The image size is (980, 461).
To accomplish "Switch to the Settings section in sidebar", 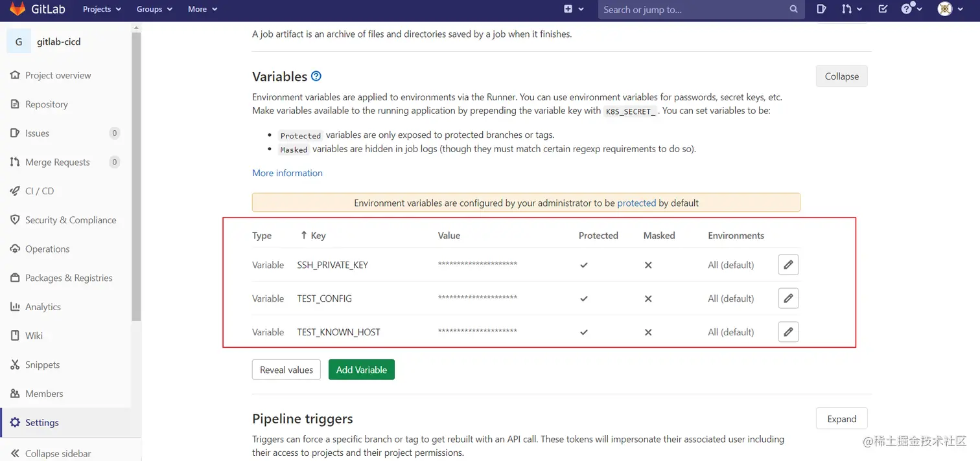I will [40, 422].
